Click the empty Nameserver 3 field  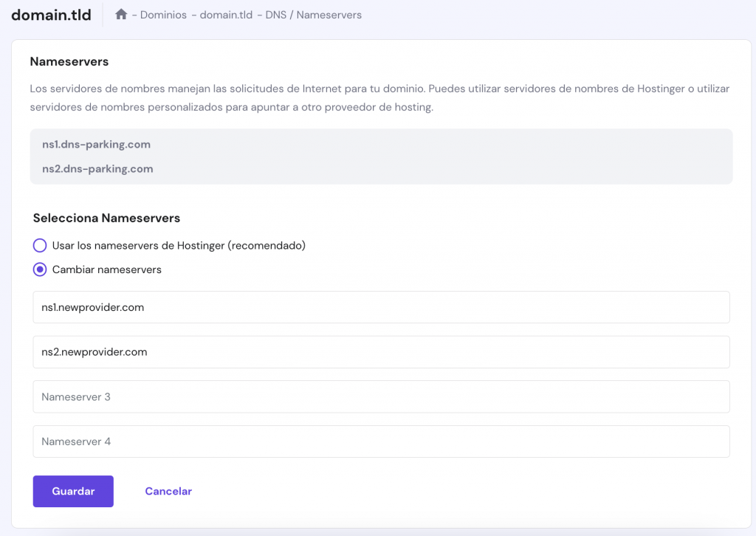tap(381, 396)
